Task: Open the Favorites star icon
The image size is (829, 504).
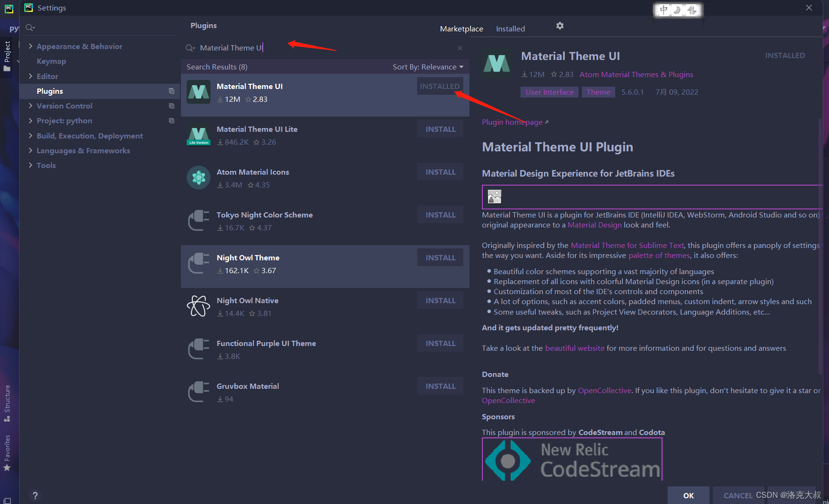Action: (8, 469)
